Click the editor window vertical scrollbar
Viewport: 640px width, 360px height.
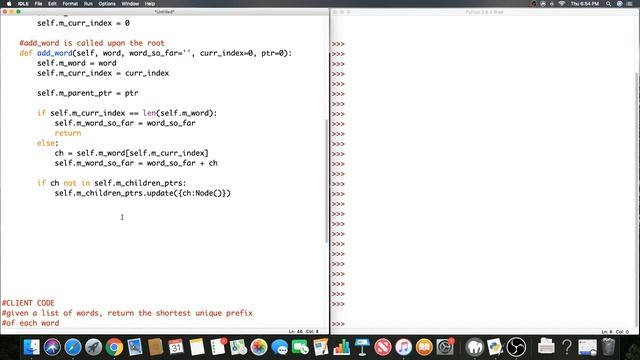327,181
